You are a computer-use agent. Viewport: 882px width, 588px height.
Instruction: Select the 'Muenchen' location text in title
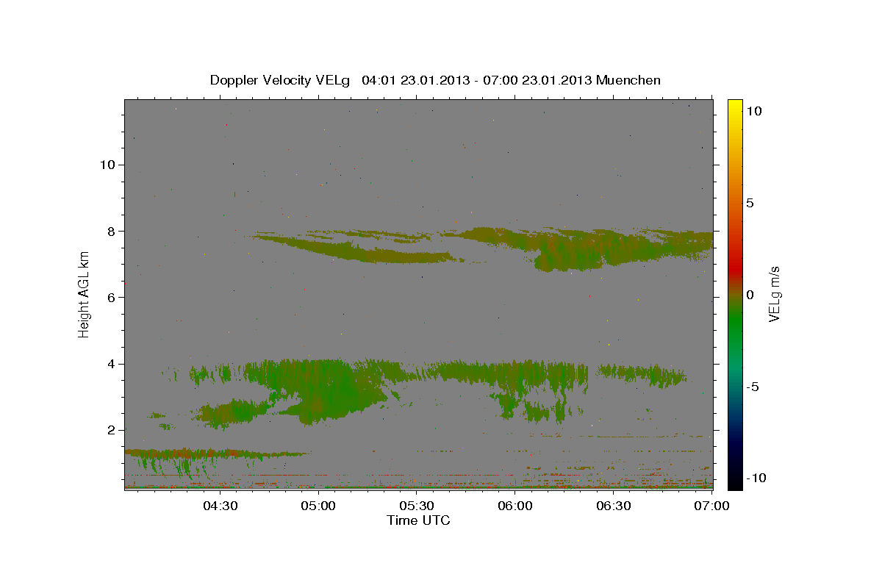click(x=628, y=80)
